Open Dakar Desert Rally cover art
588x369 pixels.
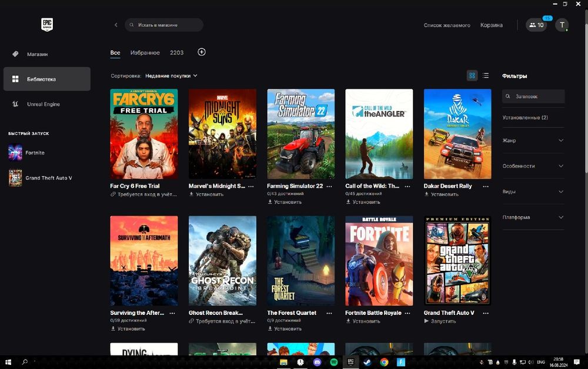pos(457,134)
